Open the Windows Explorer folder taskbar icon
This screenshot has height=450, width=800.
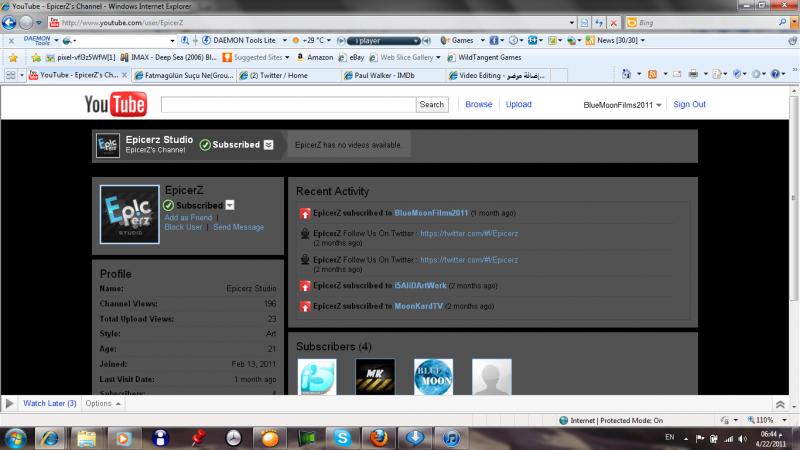pos(86,438)
